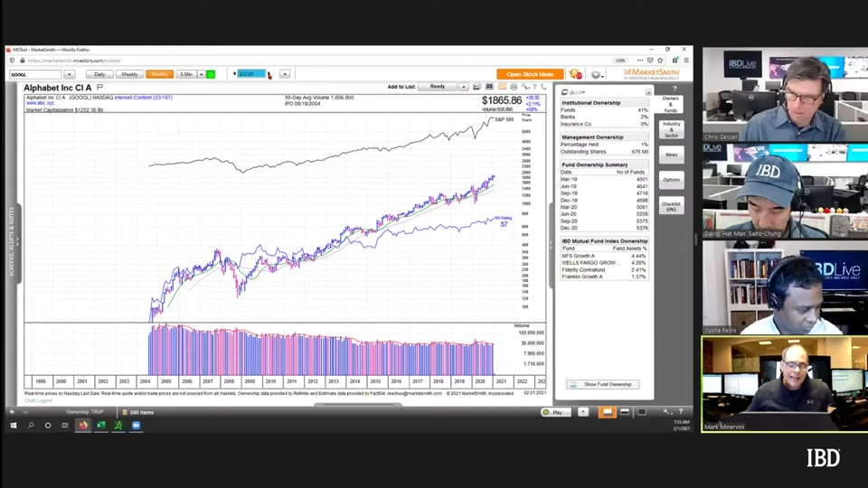Click the horizontal scrollbar below the chart
868x488 pixels.
click(x=358, y=405)
